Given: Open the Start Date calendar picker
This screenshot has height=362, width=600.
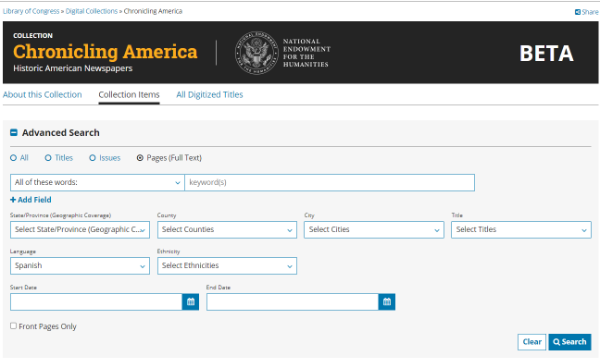Looking at the screenshot, I should point(191,302).
